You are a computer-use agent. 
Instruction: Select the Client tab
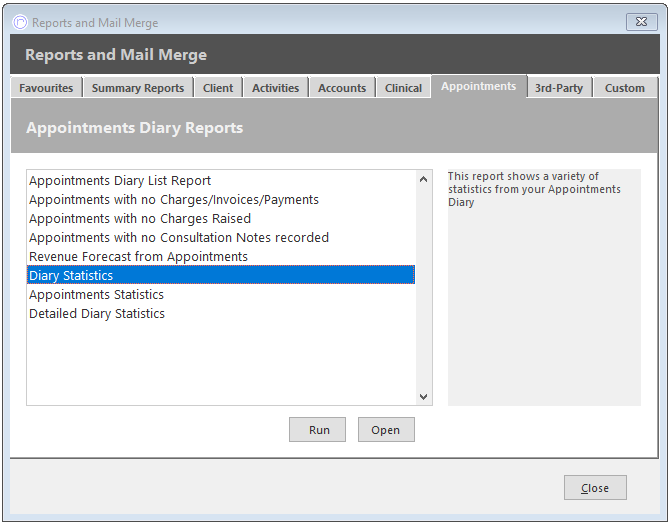(218, 88)
